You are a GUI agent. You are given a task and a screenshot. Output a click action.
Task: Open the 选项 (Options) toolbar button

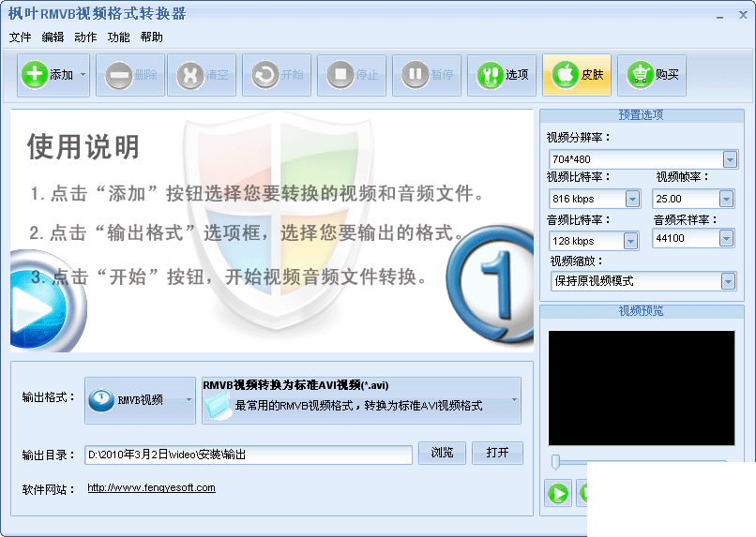(502, 75)
